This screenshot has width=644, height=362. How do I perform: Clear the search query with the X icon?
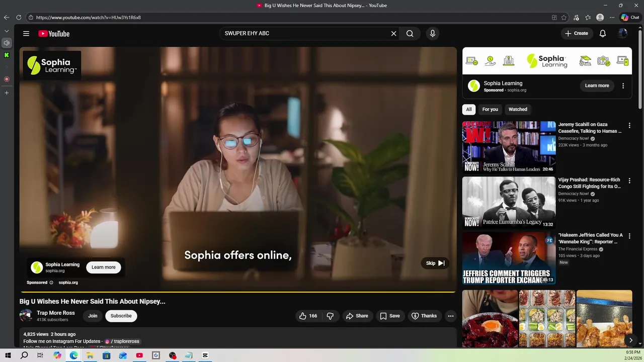pos(394,34)
